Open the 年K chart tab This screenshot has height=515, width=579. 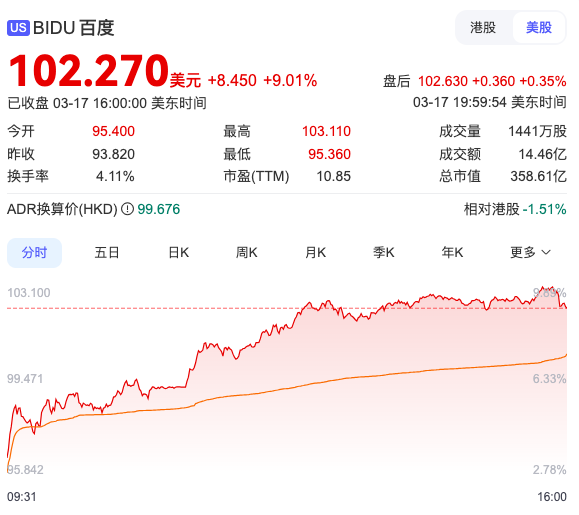[452, 253]
